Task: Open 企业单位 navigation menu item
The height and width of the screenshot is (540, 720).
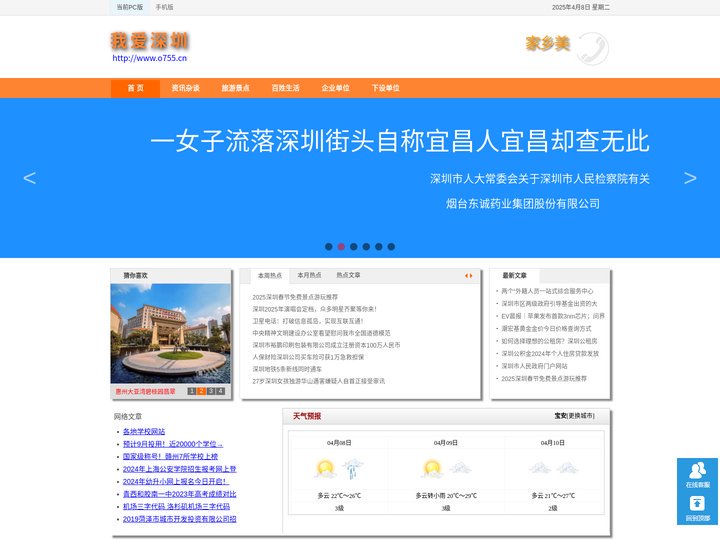Action: (336, 88)
